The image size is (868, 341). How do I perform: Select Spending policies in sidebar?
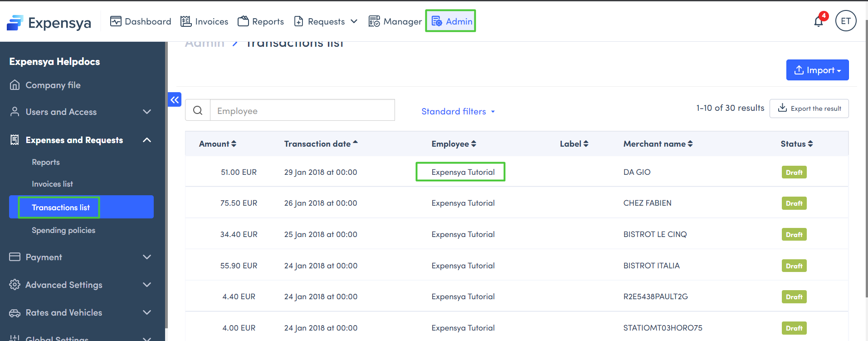click(x=63, y=230)
